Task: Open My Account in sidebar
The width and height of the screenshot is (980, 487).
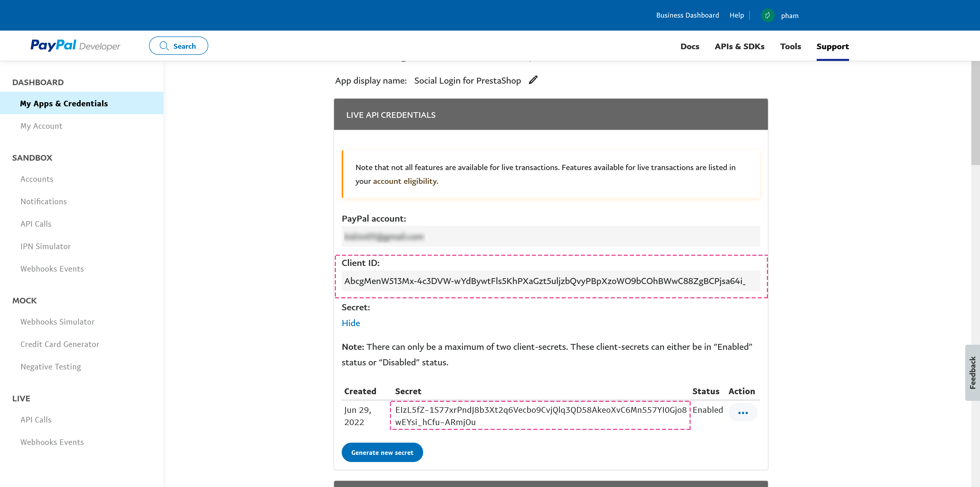Action: tap(41, 126)
